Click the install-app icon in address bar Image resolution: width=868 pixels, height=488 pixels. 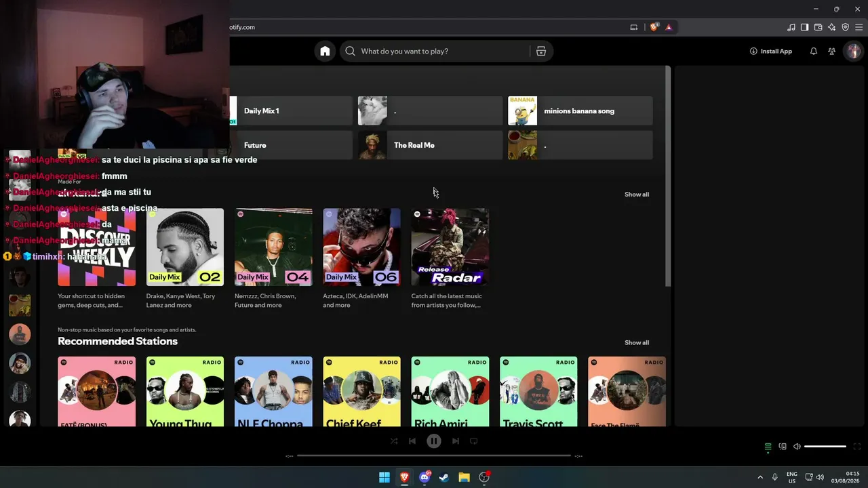tap(634, 27)
